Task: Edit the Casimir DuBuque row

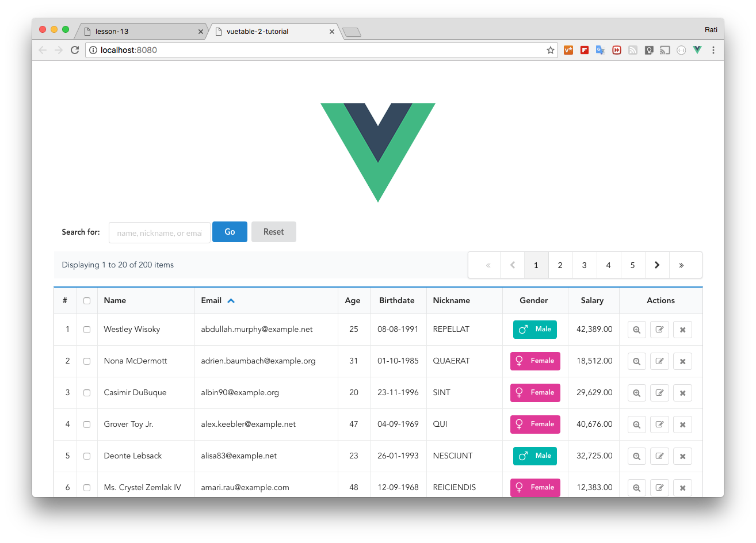Action: (659, 393)
